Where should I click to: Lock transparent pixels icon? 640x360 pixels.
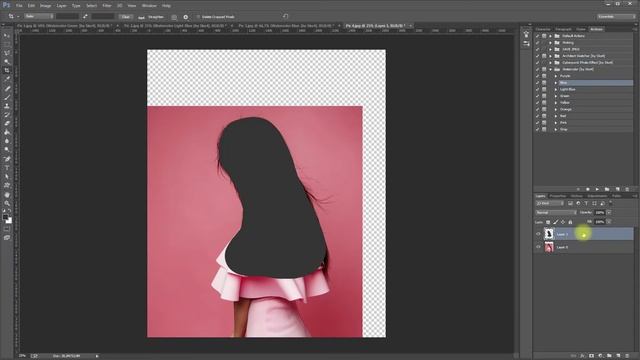[548, 222]
